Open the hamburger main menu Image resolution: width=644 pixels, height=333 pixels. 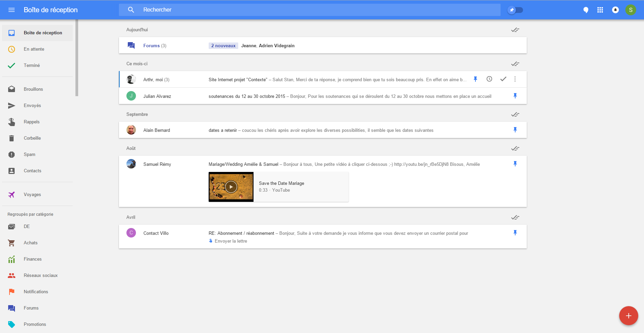[x=12, y=10]
